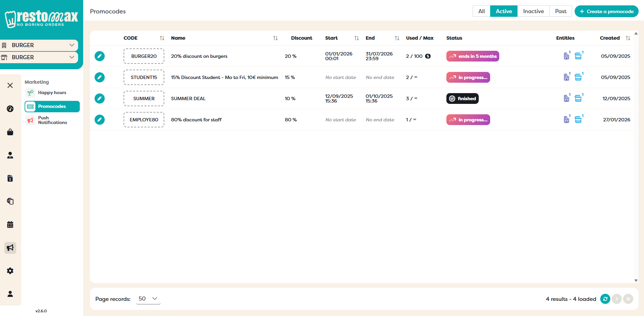This screenshot has width=644, height=316.
Task: Click the scroll down arrow on table scrollbar
Action: click(636, 280)
